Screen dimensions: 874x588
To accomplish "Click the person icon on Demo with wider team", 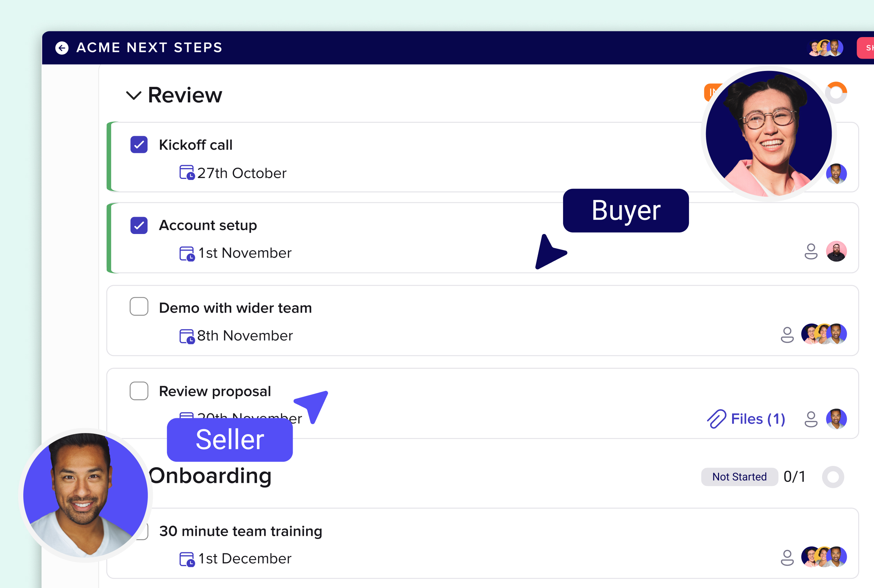I will 788,335.
